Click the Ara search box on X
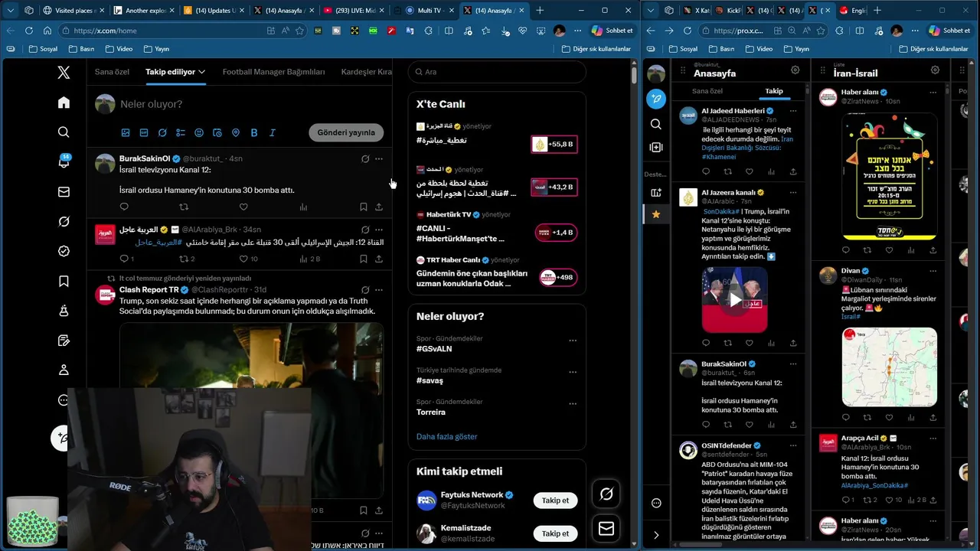980x551 pixels. pos(497,72)
